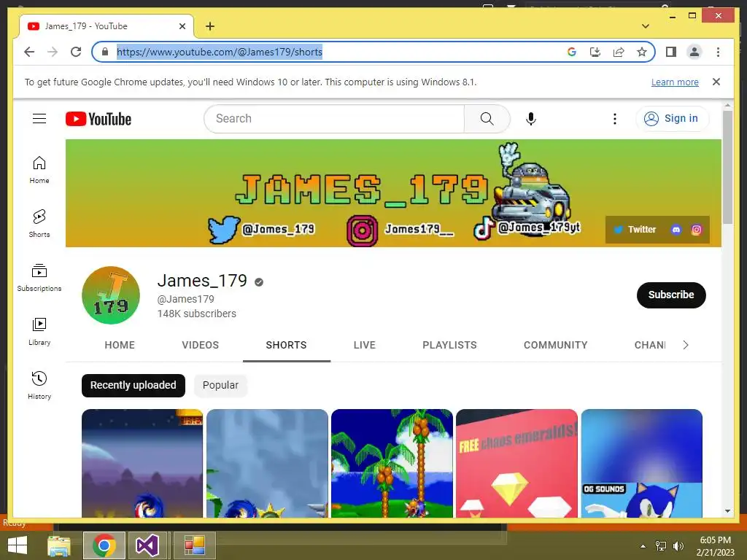Click the page vertical scrollbar thumb
Screen dimensions: 747x560
[x=727, y=167]
